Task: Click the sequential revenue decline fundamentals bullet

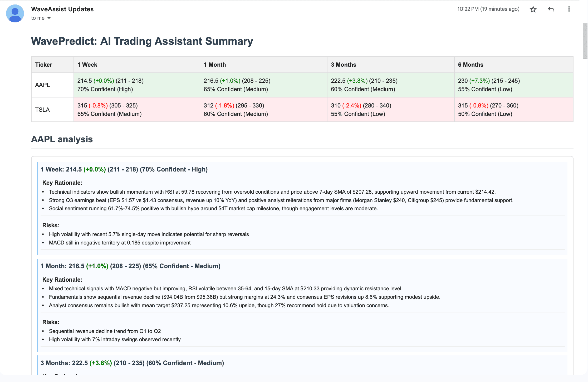Action: pos(244,297)
